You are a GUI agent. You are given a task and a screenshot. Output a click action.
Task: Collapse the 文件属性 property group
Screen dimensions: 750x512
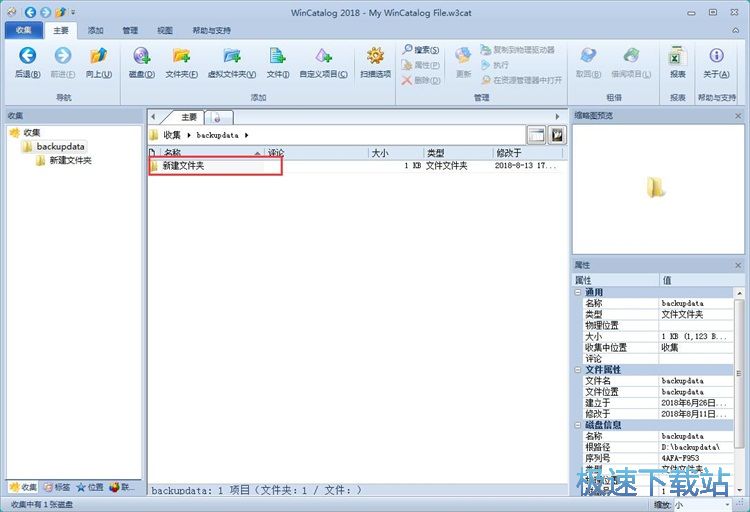[x=578, y=369]
